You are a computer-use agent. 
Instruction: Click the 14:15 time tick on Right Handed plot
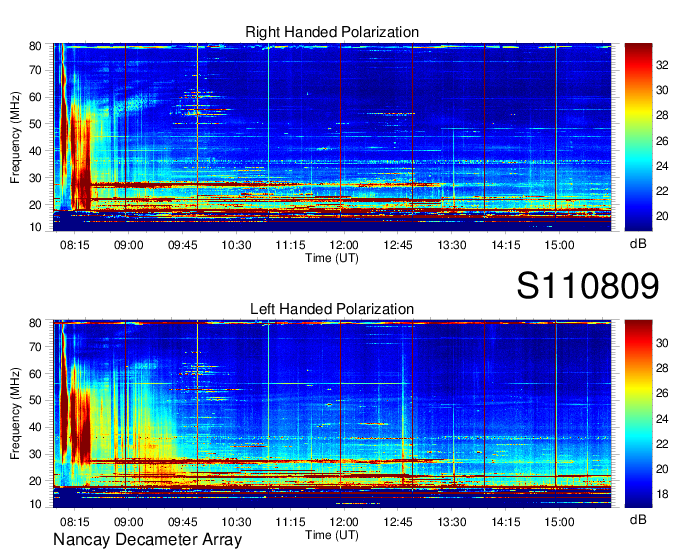pos(506,245)
